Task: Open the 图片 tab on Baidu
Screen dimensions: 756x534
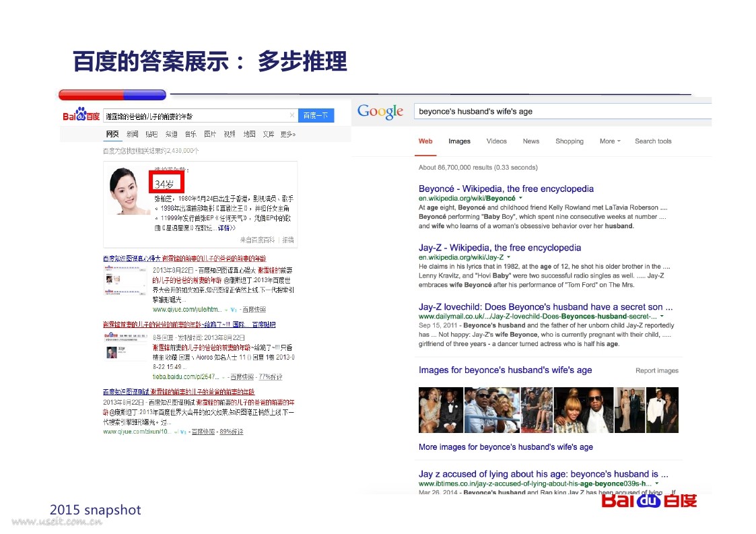Action: [x=210, y=134]
